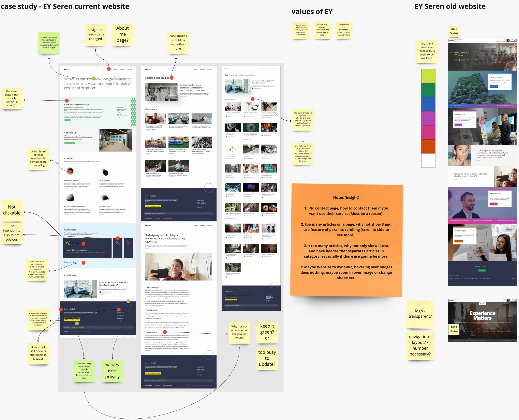Select the 'Using photos of team members' note
This screenshot has width=519, height=420.
[x=38, y=159]
